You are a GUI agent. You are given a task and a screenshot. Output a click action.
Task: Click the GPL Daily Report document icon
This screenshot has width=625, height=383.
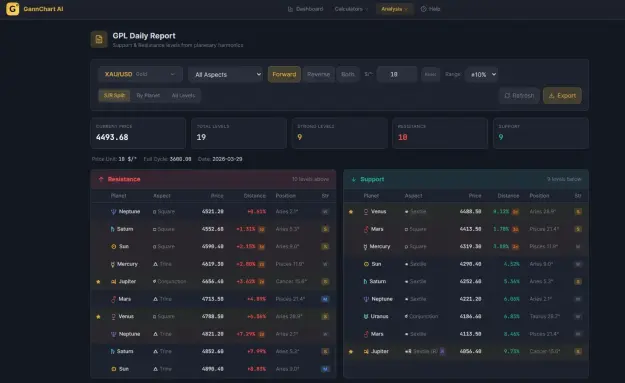[99, 39]
